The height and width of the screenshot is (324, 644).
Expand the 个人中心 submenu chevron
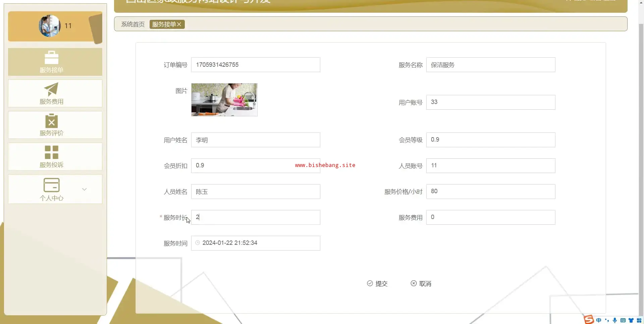coord(84,189)
